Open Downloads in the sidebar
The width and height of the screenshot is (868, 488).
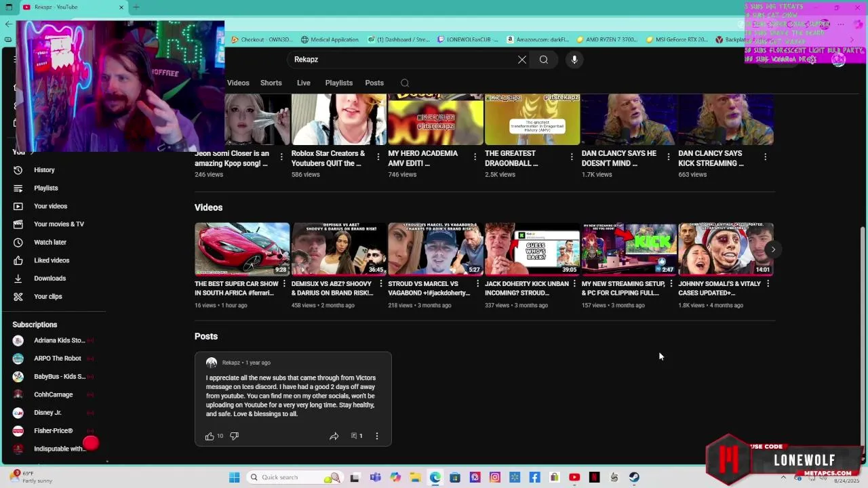coord(50,279)
